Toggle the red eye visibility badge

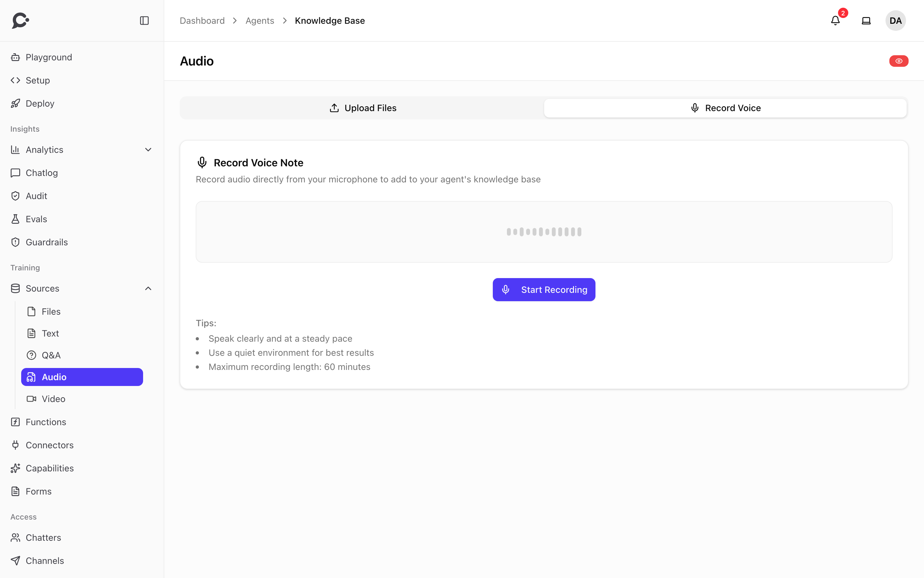click(x=899, y=61)
